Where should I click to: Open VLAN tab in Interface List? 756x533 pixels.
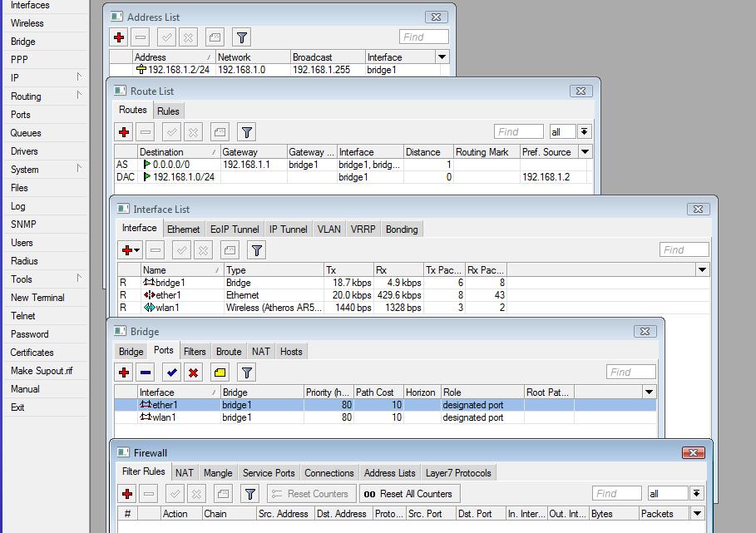coord(329,229)
